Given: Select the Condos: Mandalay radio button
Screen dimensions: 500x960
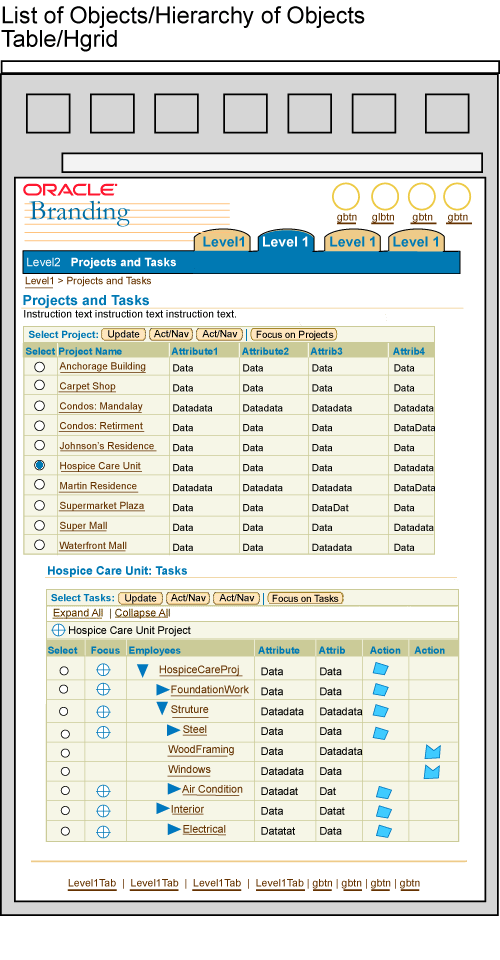Looking at the screenshot, I should (40, 405).
